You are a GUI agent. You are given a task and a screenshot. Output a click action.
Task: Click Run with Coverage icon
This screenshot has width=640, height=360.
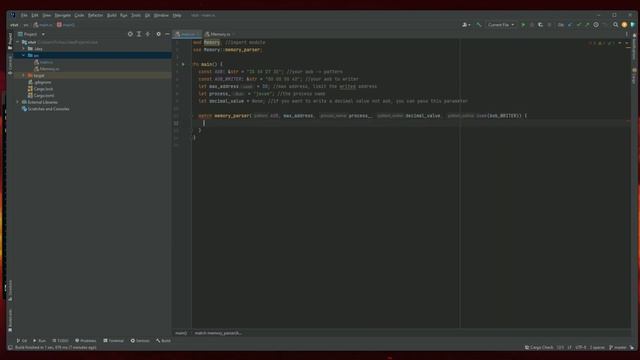[540, 25]
